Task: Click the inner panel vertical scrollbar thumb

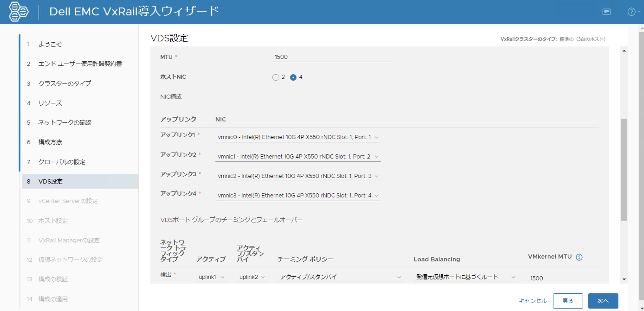Action: pos(624,170)
